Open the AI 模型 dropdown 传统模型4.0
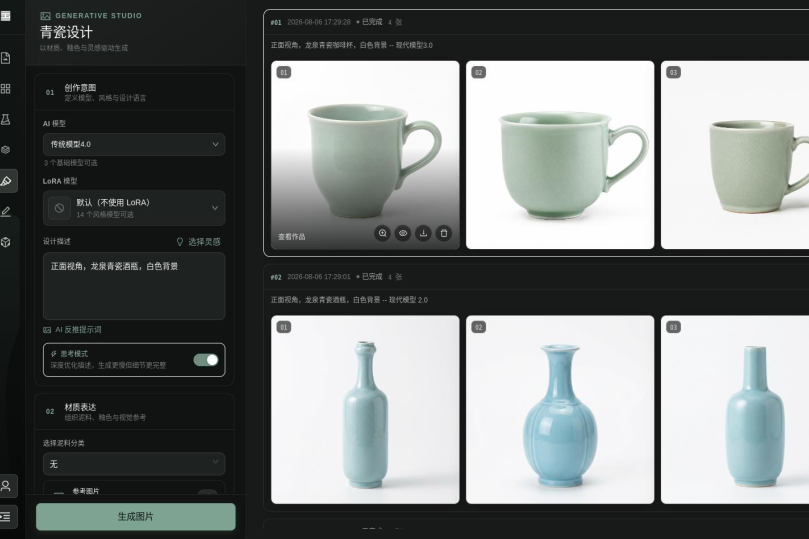809x539 pixels. [x=134, y=144]
